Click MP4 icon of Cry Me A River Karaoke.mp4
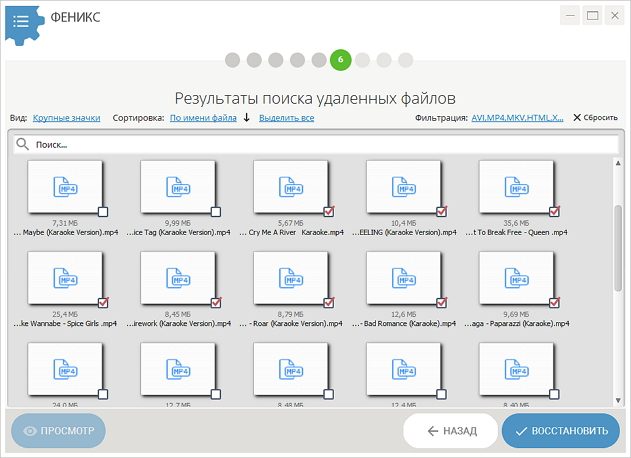 tap(291, 187)
